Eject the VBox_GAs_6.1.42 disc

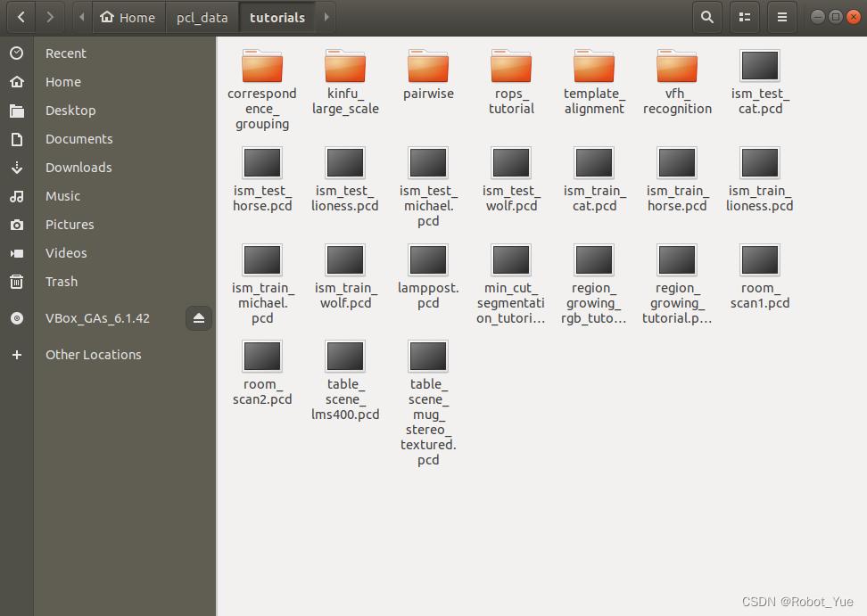(199, 318)
